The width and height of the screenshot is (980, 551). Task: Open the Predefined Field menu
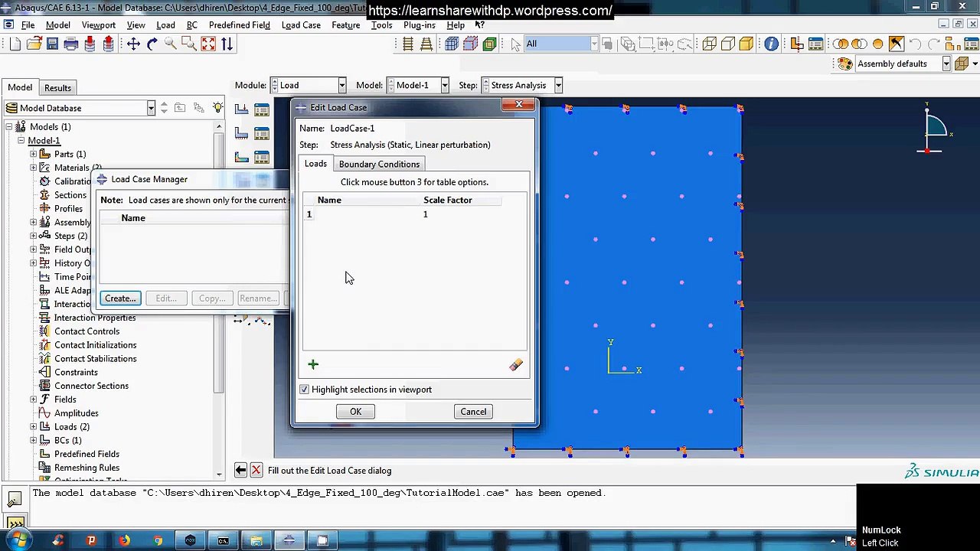coord(239,24)
